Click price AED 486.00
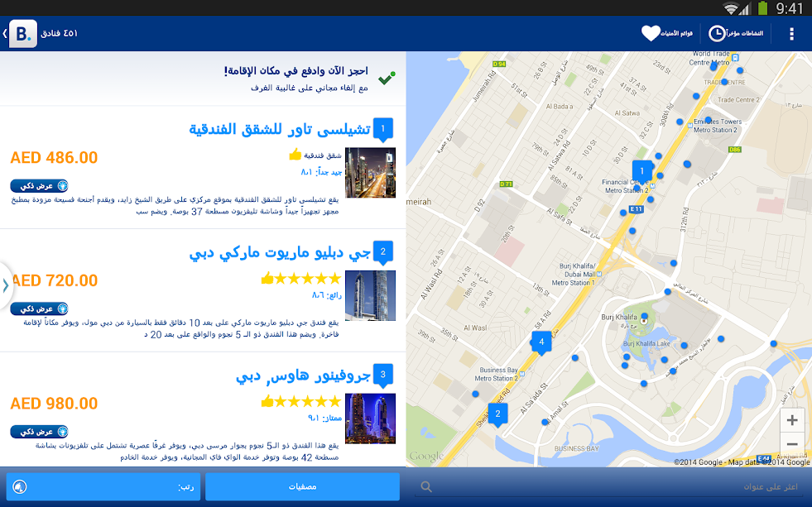812x507 pixels. point(54,158)
